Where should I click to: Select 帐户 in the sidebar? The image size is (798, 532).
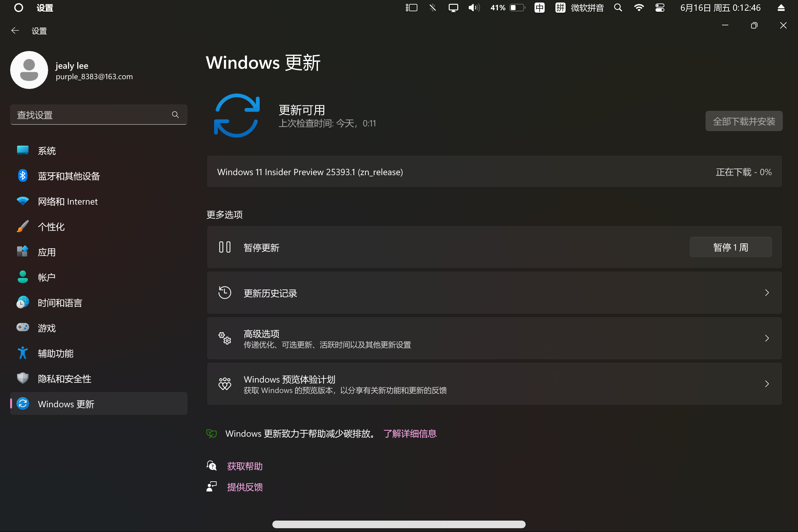(x=99, y=277)
